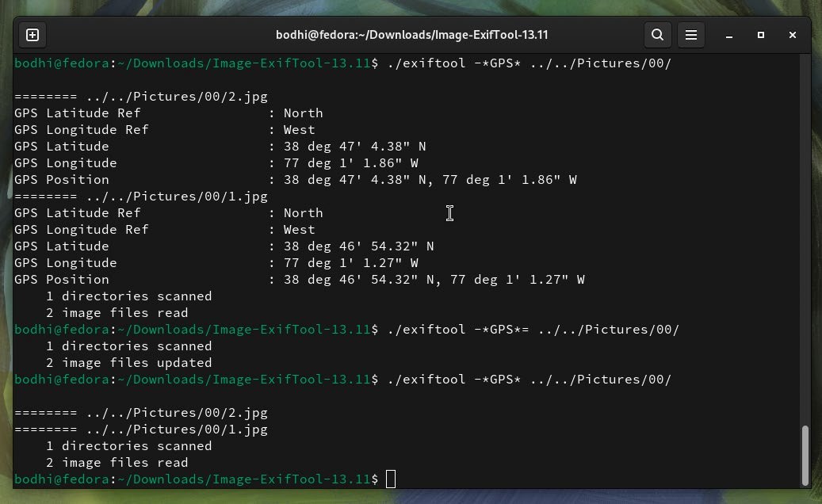Click the '2 image files updated' line
Screen dimensions: 822x504
point(129,362)
